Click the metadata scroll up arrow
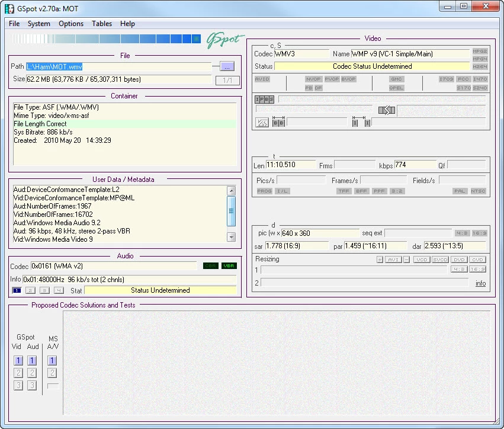The image size is (504, 429). [x=231, y=191]
